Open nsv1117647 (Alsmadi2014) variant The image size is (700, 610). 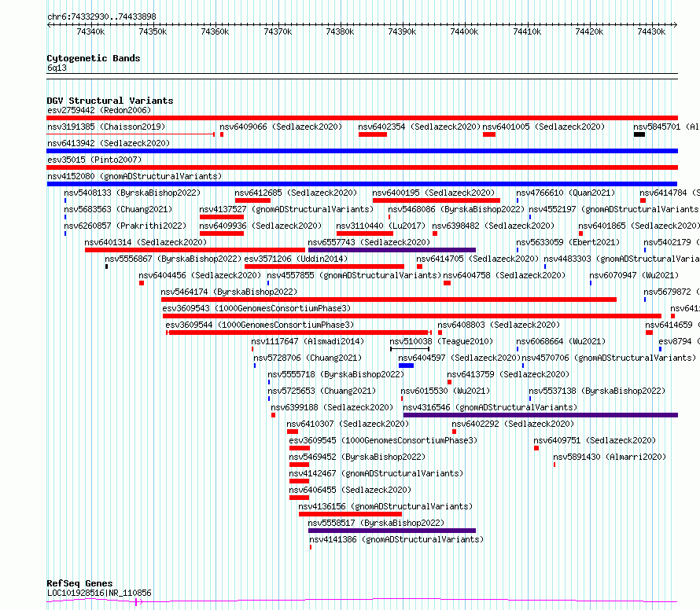pyautogui.click(x=308, y=341)
